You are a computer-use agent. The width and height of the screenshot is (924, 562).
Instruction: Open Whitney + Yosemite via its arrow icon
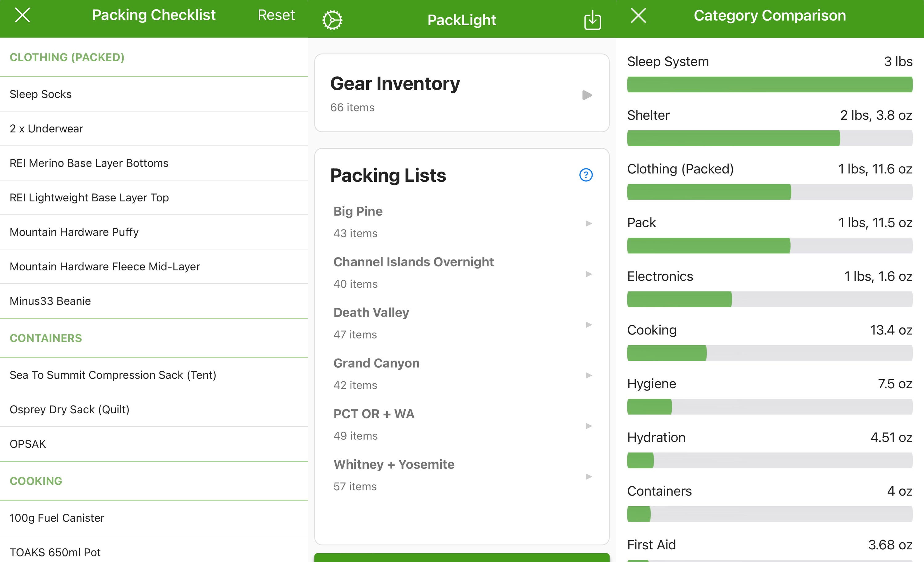tap(588, 476)
